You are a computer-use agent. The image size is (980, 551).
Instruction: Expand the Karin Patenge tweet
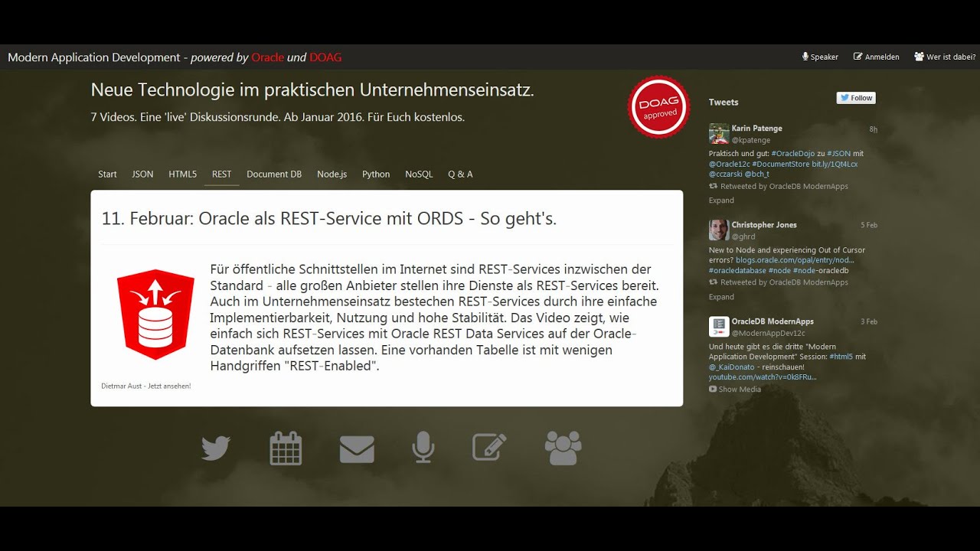[721, 201]
